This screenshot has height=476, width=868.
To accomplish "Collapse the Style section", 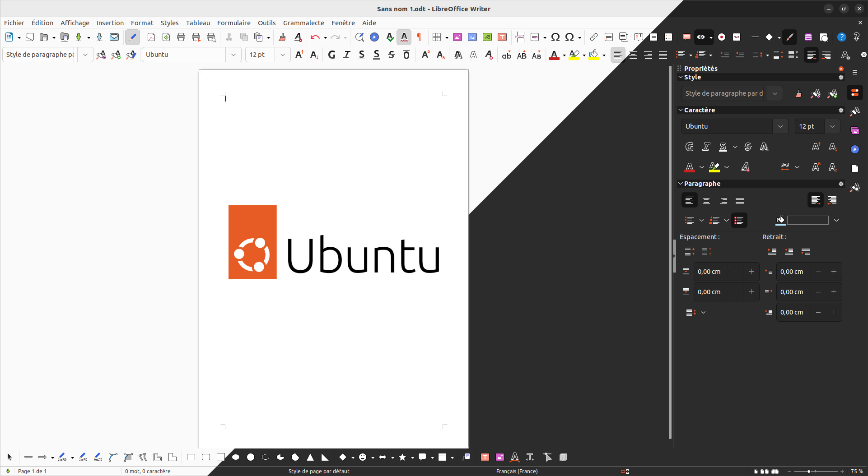I will click(681, 77).
